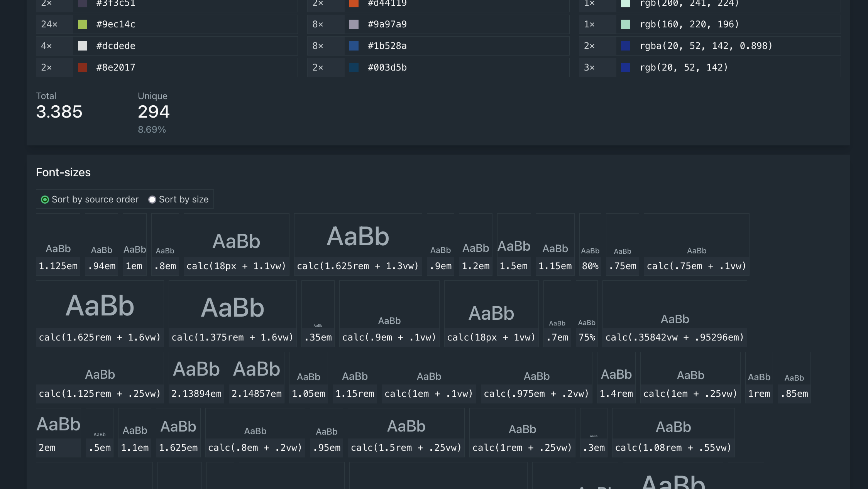
Task: Select the 1.125em font-size preview tile
Action: click(58, 244)
